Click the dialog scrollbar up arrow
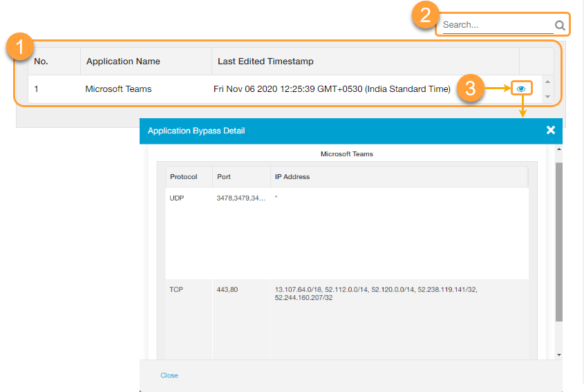 558,149
